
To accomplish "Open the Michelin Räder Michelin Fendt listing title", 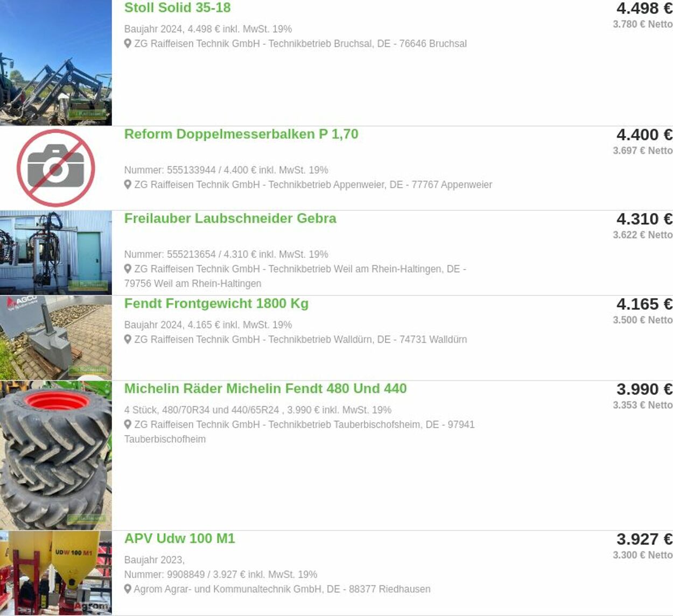I will [x=265, y=388].
